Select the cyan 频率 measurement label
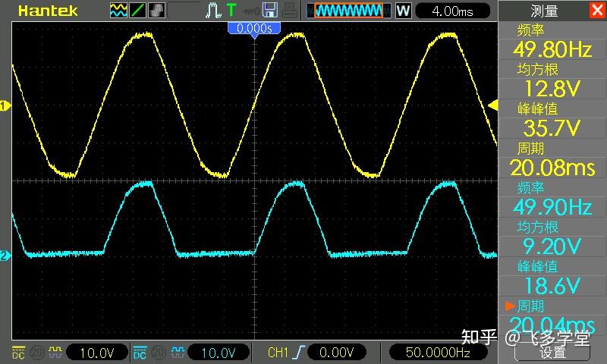Viewport: 607px width, 364px height. pos(530,187)
